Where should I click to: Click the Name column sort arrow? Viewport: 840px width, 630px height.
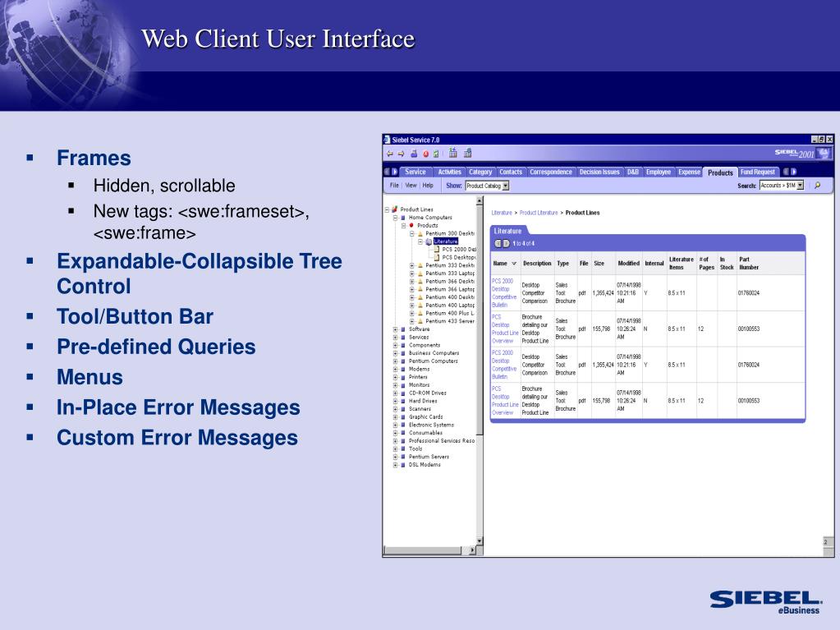(514, 264)
